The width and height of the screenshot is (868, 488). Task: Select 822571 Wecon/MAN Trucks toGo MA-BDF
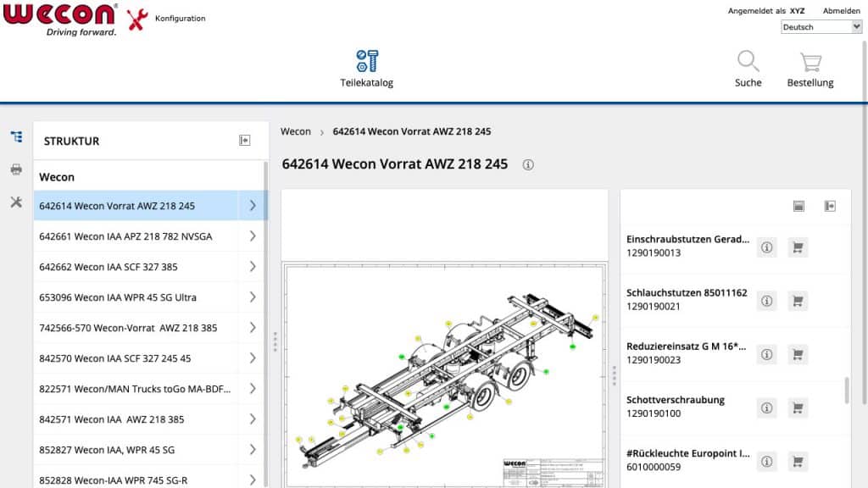(136, 388)
